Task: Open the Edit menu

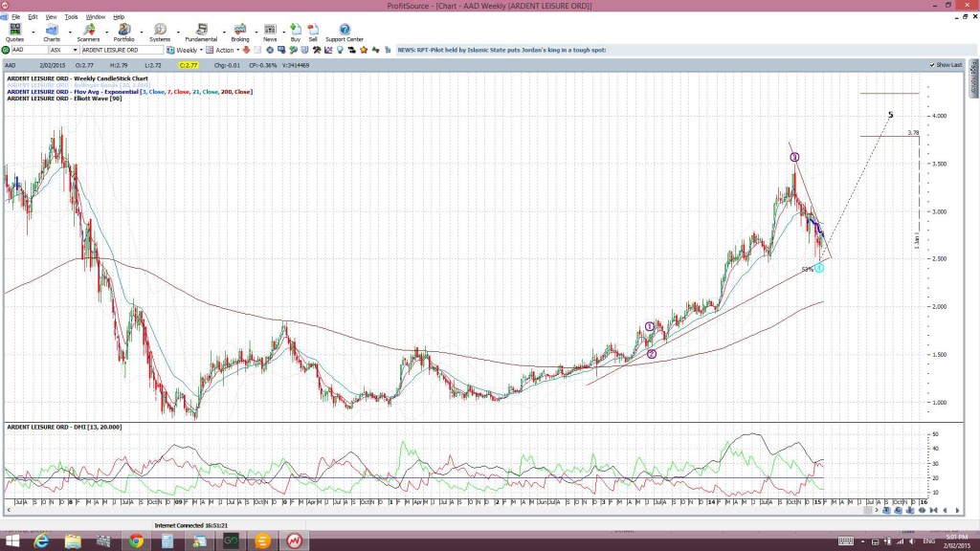Action: coord(33,17)
